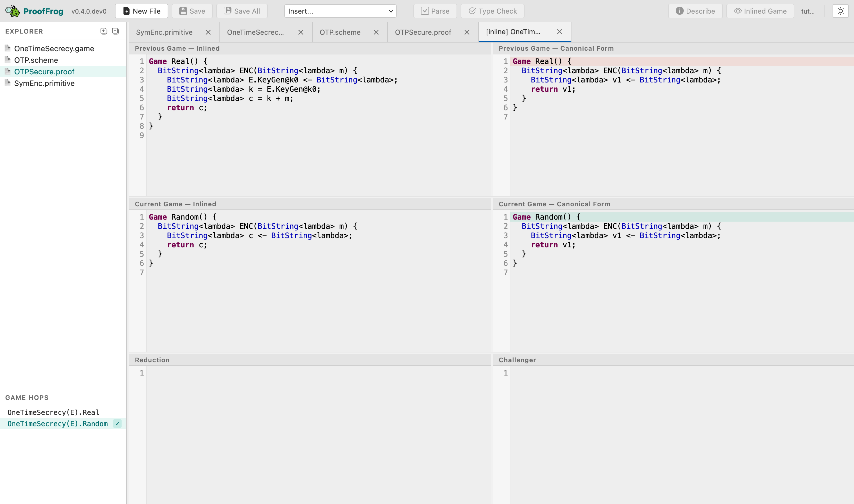Run the Parse check button
The image size is (854, 504).
435,11
